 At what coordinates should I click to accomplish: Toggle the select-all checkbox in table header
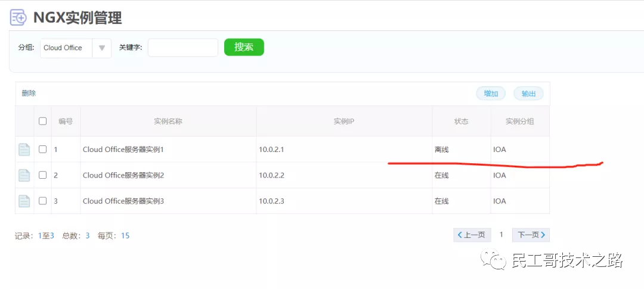[43, 121]
